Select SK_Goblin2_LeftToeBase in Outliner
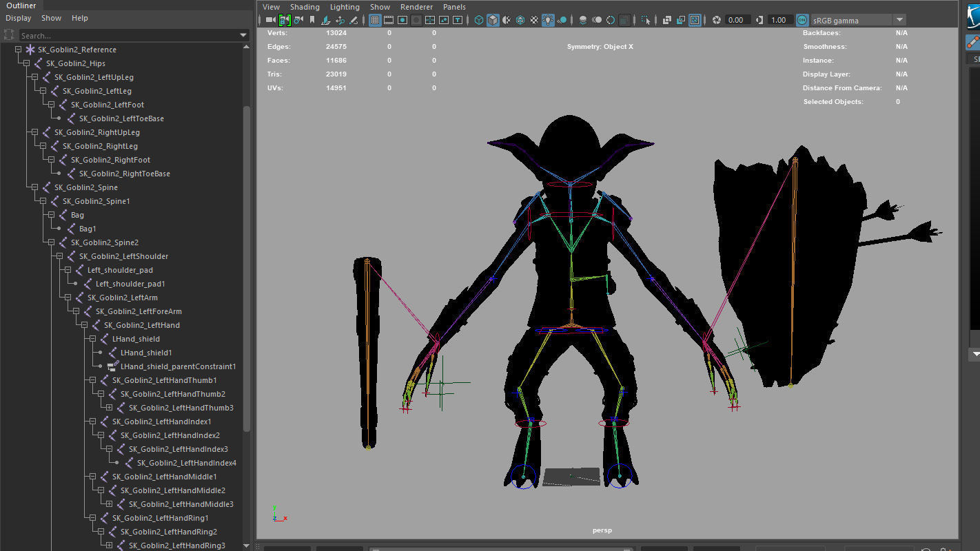Screen dimensions: 980x551 [x=121, y=118]
